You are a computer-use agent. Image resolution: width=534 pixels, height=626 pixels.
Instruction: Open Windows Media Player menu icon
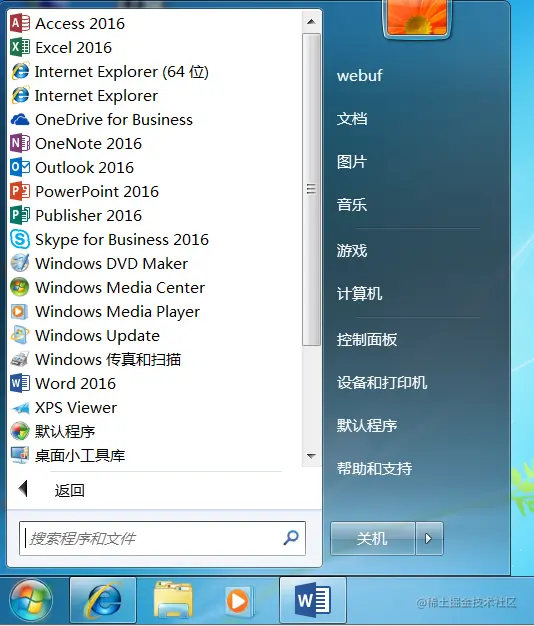(20, 311)
